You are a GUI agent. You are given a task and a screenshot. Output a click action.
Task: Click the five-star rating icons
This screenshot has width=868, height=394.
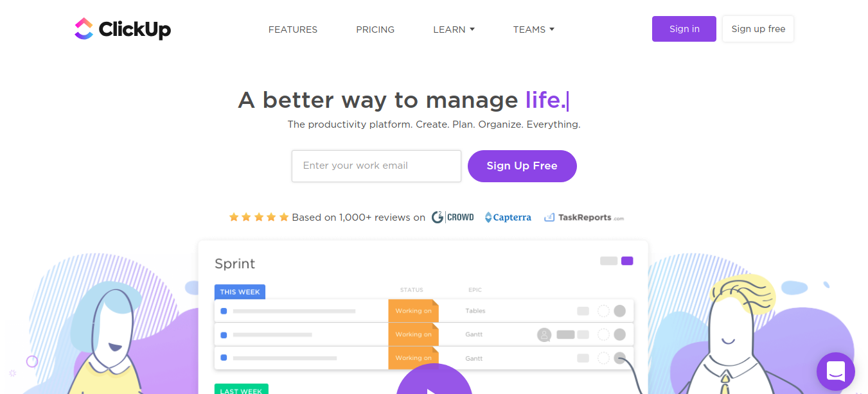259,218
